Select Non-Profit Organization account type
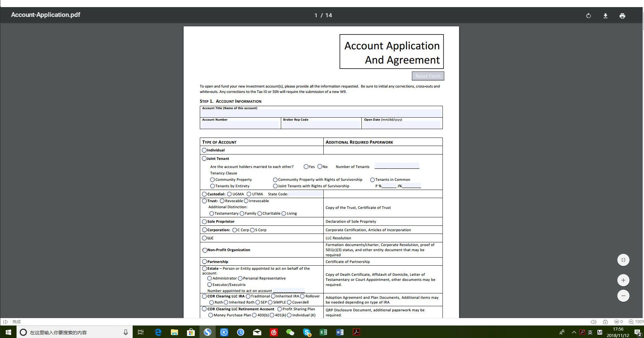644x338 pixels. 205,250
